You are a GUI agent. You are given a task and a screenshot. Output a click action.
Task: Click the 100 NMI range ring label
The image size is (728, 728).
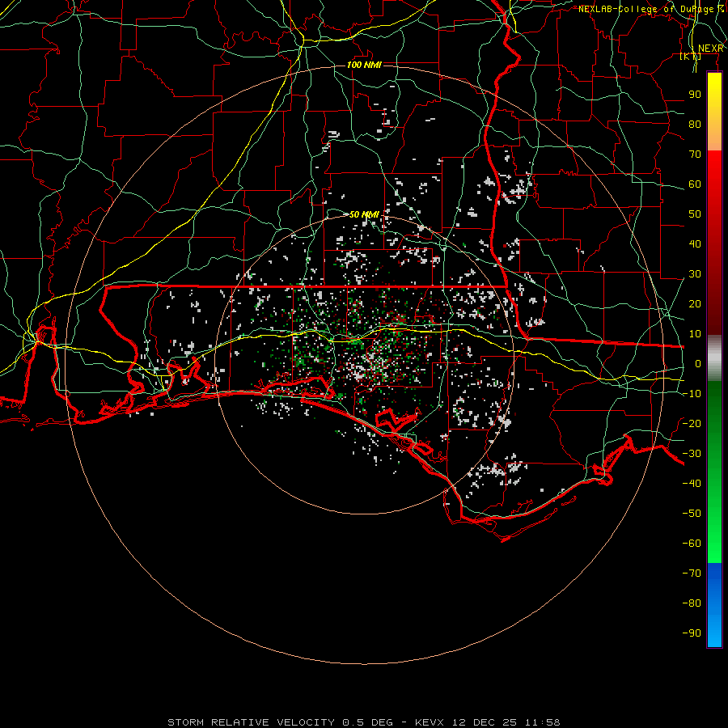(364, 65)
